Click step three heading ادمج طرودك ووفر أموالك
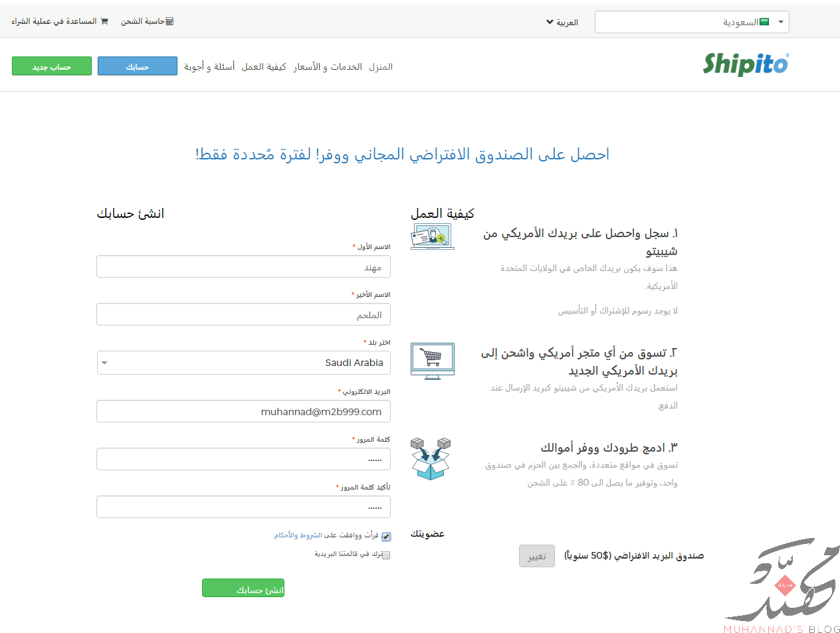The width and height of the screenshot is (840, 633). (609, 447)
